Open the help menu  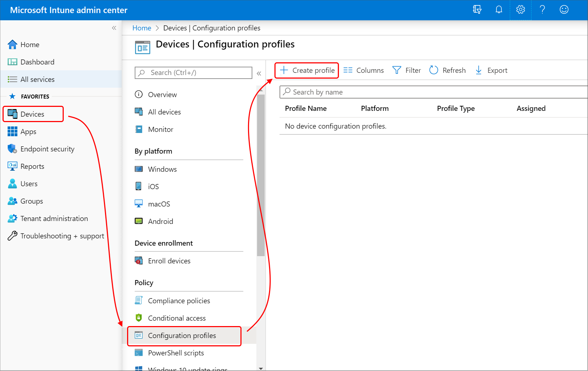pos(542,10)
